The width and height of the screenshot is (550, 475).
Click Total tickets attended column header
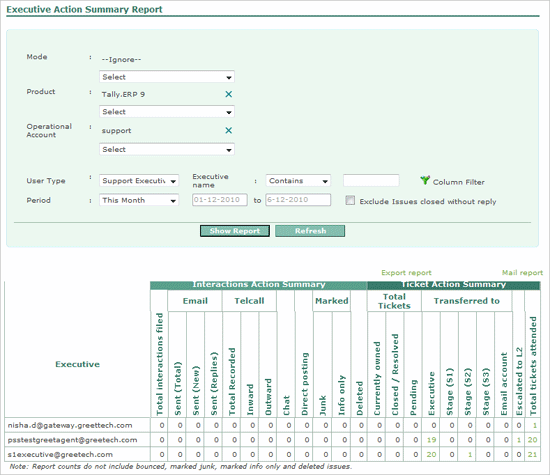point(533,366)
